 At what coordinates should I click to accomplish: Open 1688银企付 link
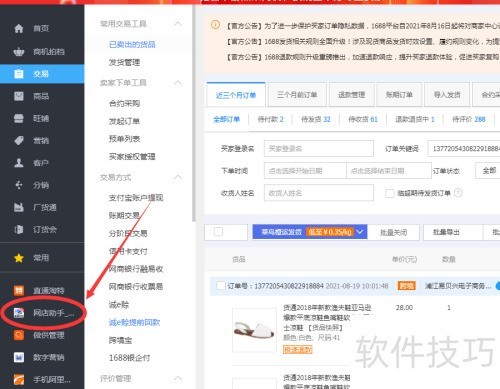click(x=129, y=358)
